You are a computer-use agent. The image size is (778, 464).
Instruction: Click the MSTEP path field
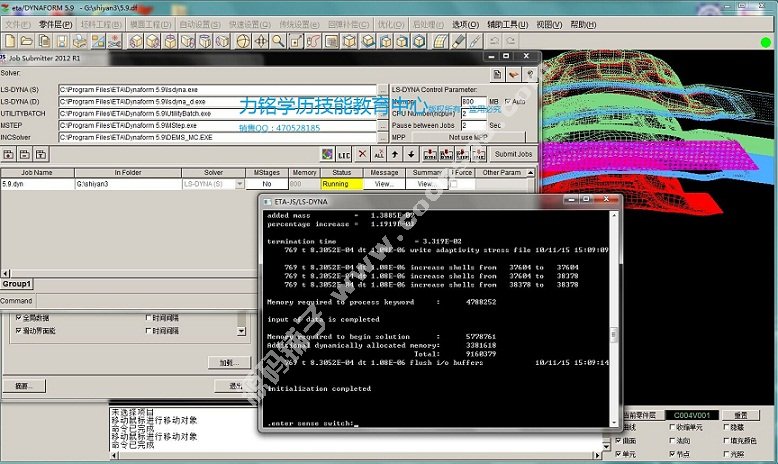(x=217, y=126)
